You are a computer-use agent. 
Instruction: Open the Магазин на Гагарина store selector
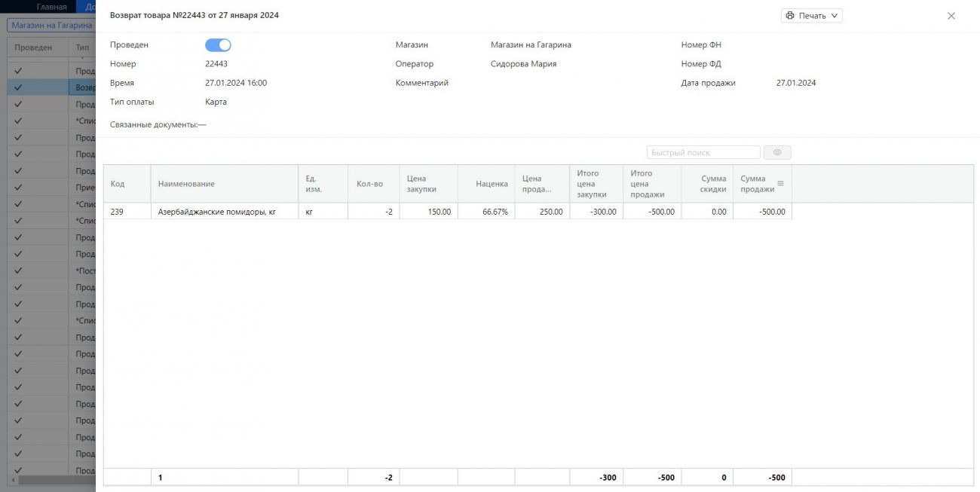click(51, 25)
